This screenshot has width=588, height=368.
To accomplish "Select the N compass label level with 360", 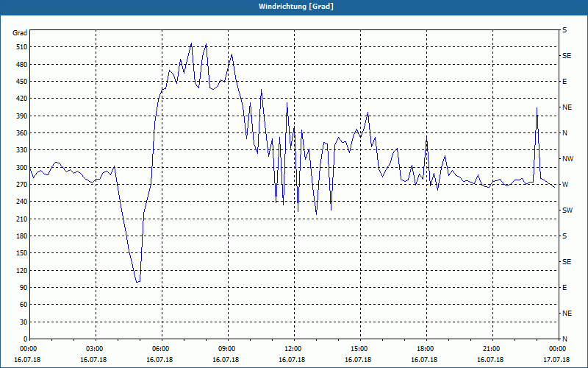I will coord(565,133).
